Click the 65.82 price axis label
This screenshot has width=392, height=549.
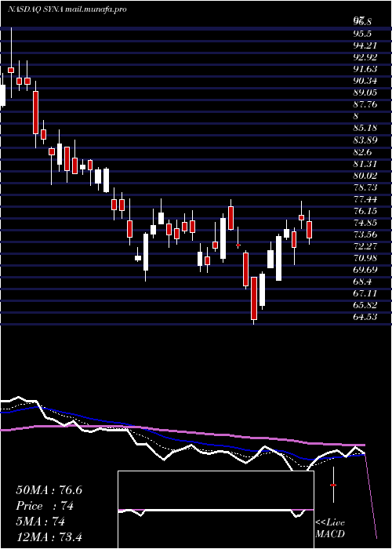(x=366, y=307)
